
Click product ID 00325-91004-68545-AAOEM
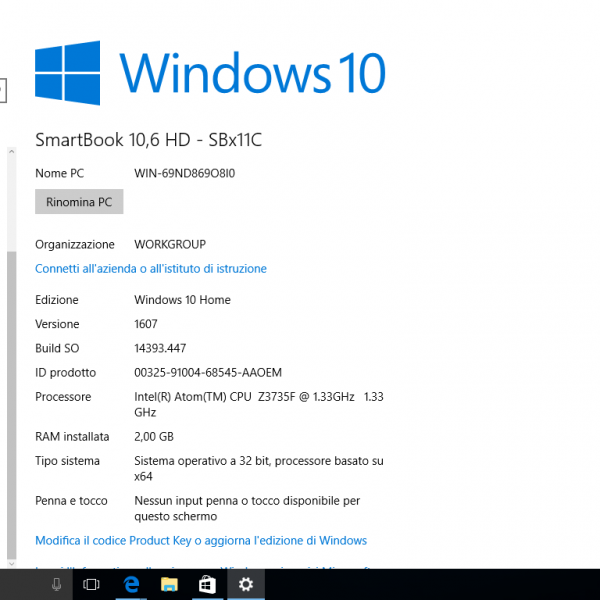(208, 372)
